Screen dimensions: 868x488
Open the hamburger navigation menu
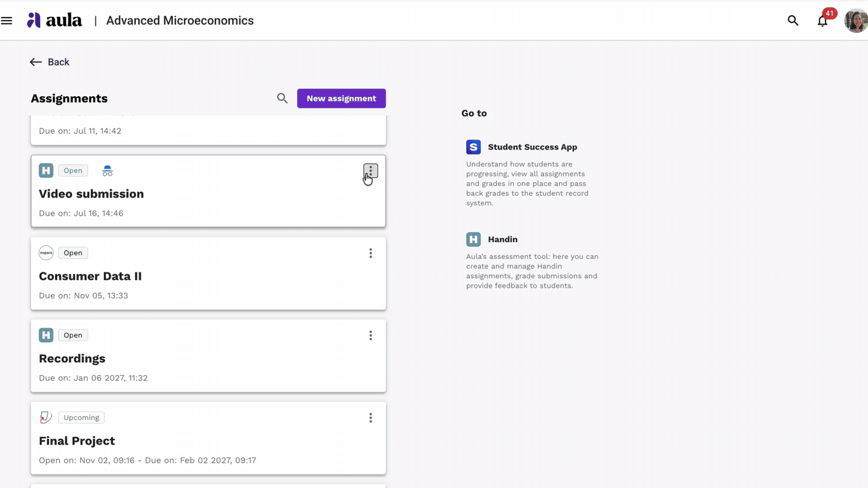7,21
